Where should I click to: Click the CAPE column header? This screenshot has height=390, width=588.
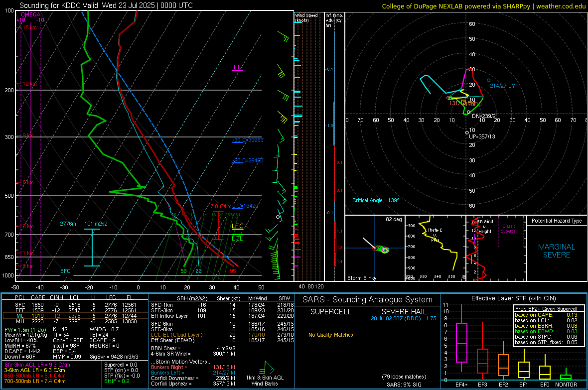click(38, 298)
